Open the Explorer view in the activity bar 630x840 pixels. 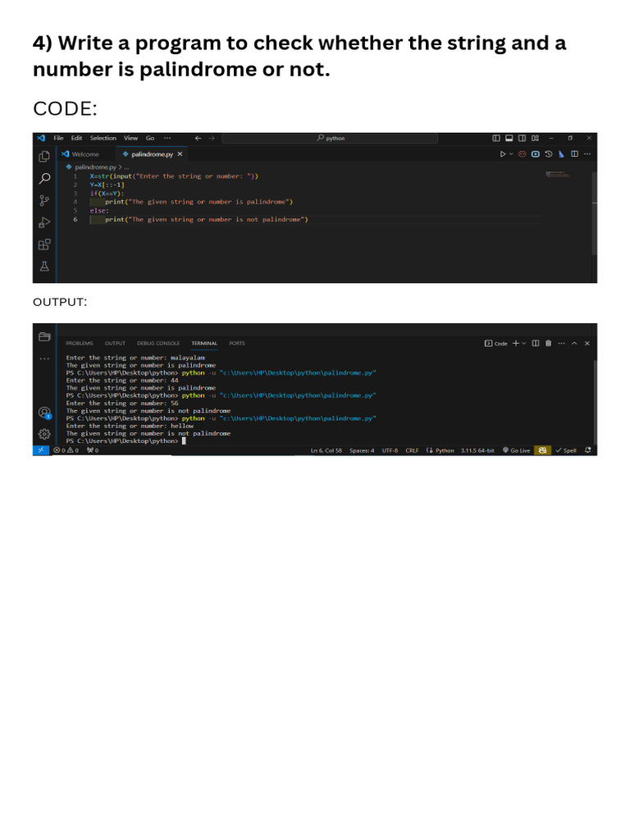pyautogui.click(x=44, y=157)
